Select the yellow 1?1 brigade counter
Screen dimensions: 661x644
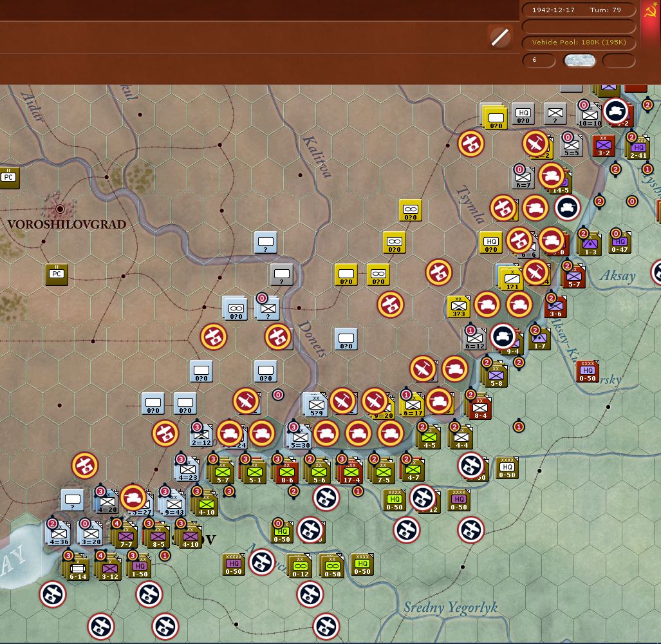512,279
